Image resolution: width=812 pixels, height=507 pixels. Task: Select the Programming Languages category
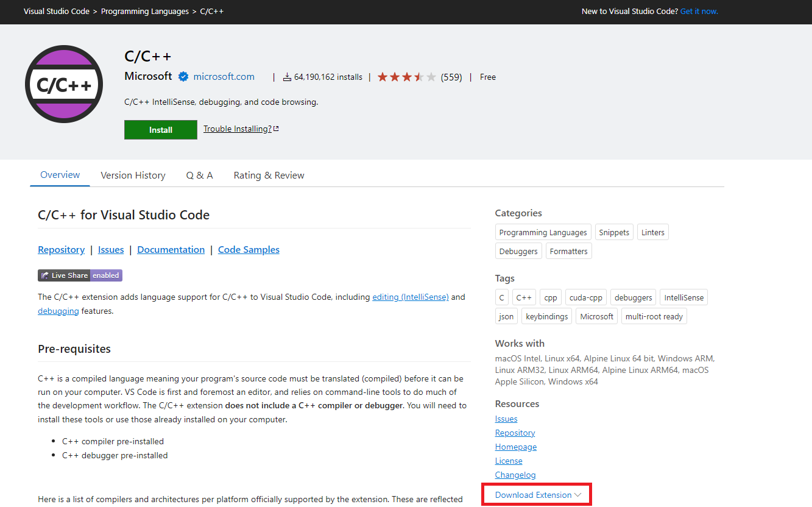pyautogui.click(x=543, y=233)
